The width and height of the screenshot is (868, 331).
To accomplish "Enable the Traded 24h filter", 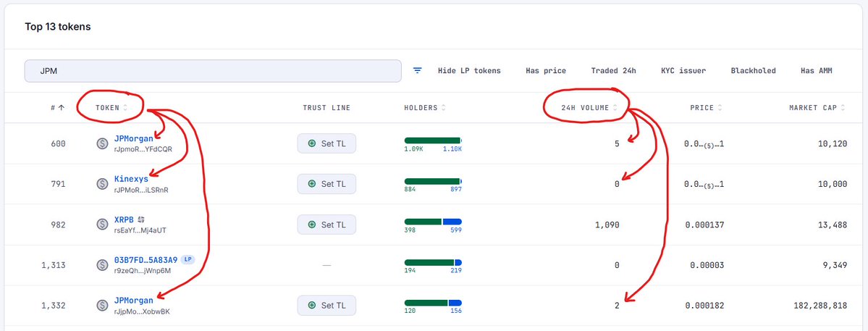I will 613,70.
